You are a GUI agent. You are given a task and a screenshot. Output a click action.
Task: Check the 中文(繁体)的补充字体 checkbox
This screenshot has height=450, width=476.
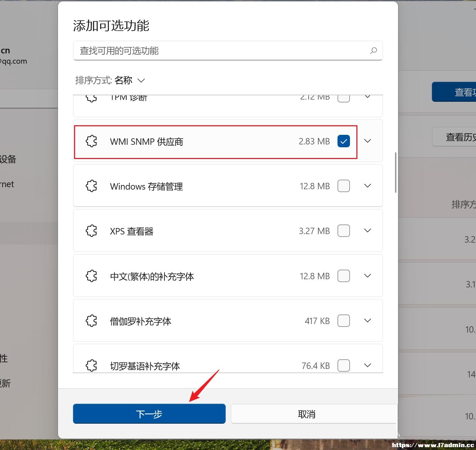tap(344, 276)
